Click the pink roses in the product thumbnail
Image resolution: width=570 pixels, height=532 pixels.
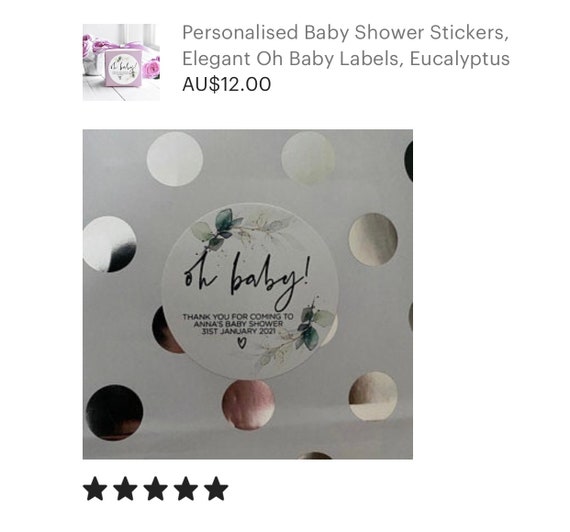pos(151,68)
